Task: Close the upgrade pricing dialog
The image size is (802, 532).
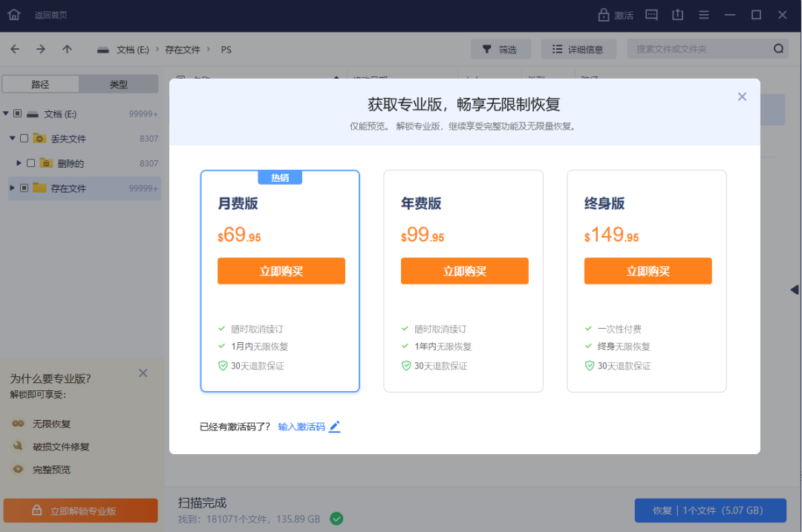Action: click(x=741, y=96)
